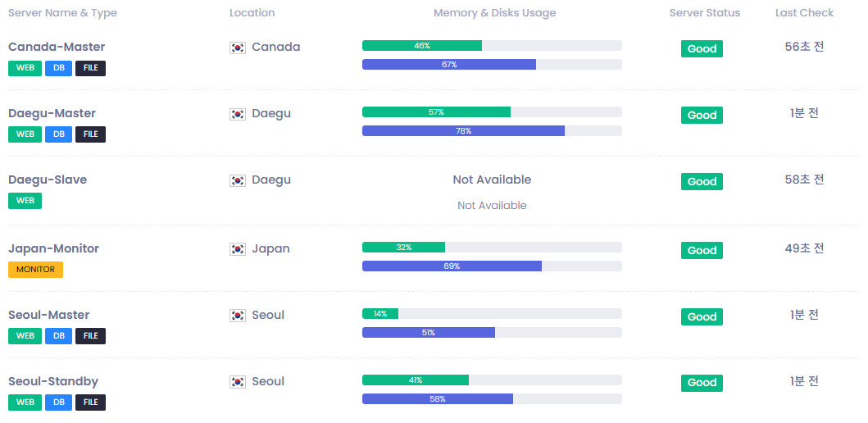The height and width of the screenshot is (423, 868).
Task: Click the flag icon in Seoul-Standby row
Action: [x=238, y=382]
